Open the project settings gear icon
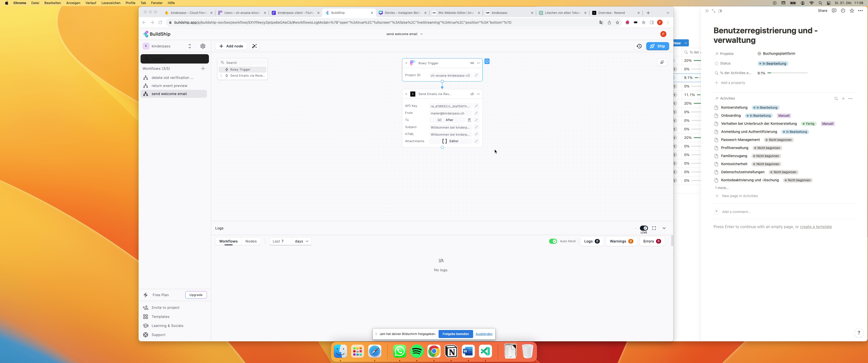 (203, 46)
